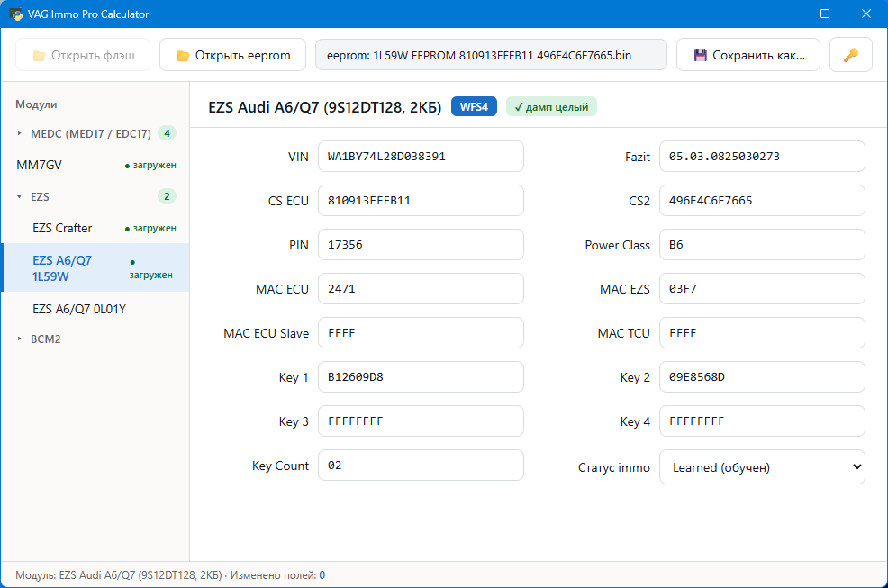Click the дамп целый status badge
Screen dimensions: 888x588
551,106
